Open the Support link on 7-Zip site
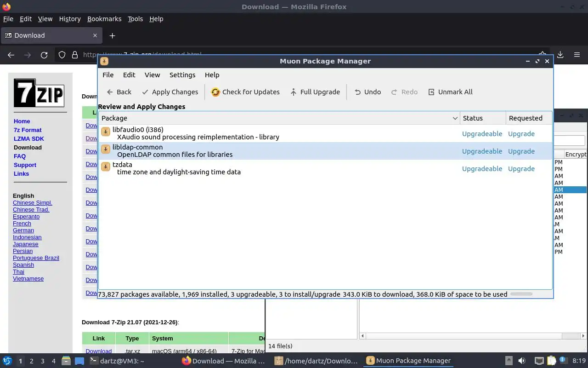This screenshot has width=588, height=368. 25,165
